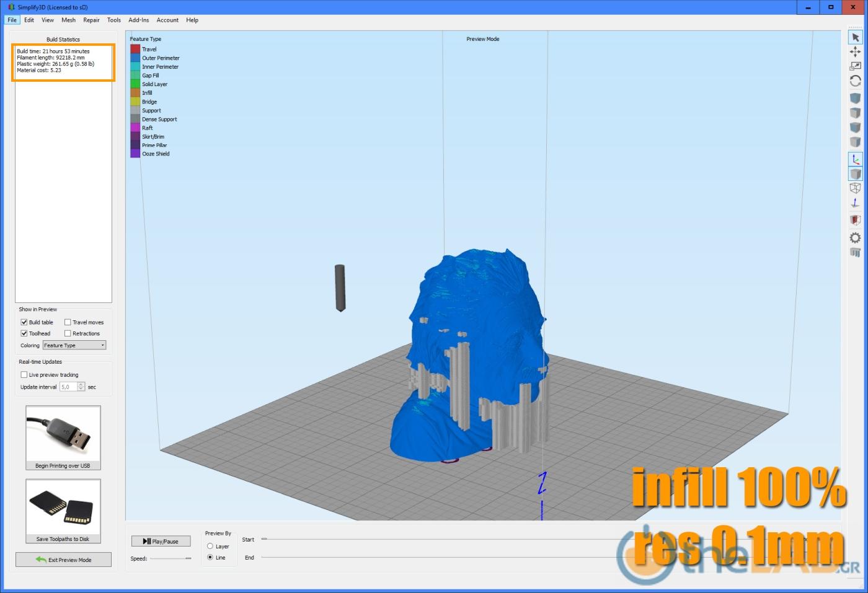Image resolution: width=868 pixels, height=593 pixels.
Task: Turn on Live preview tracking
Action: pyautogui.click(x=24, y=375)
